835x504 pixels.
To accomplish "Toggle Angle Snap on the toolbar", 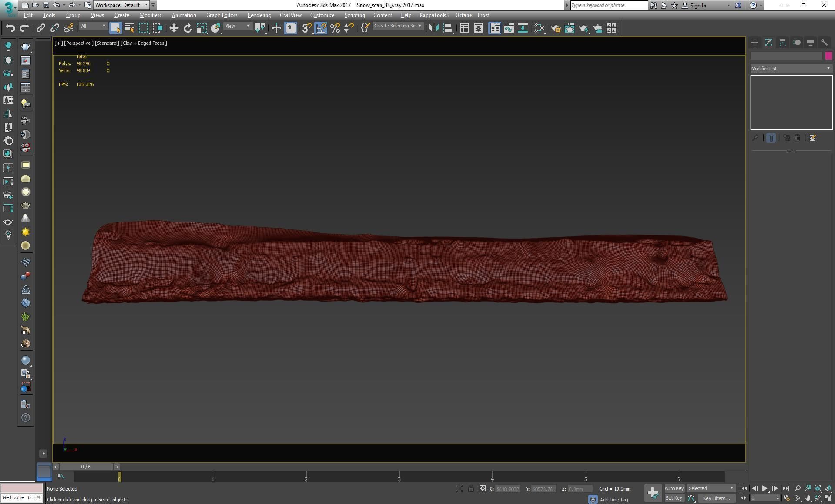I will click(x=321, y=28).
